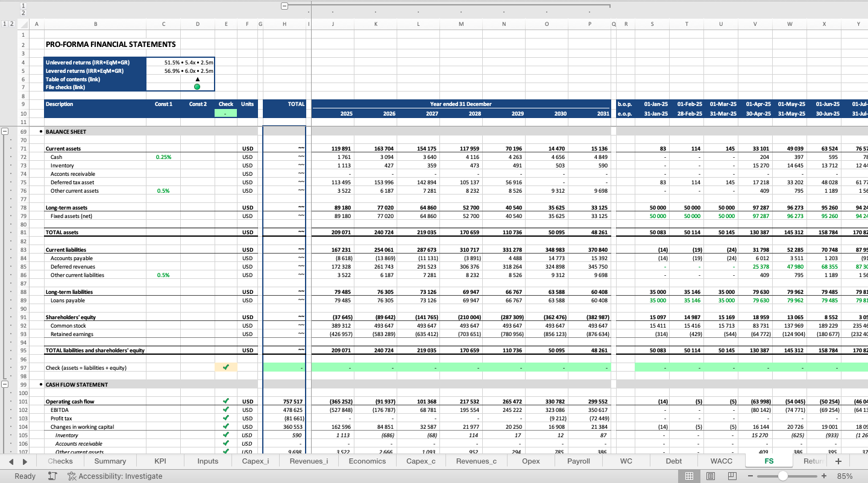Click the Check status cell showing green tick

[226, 367]
